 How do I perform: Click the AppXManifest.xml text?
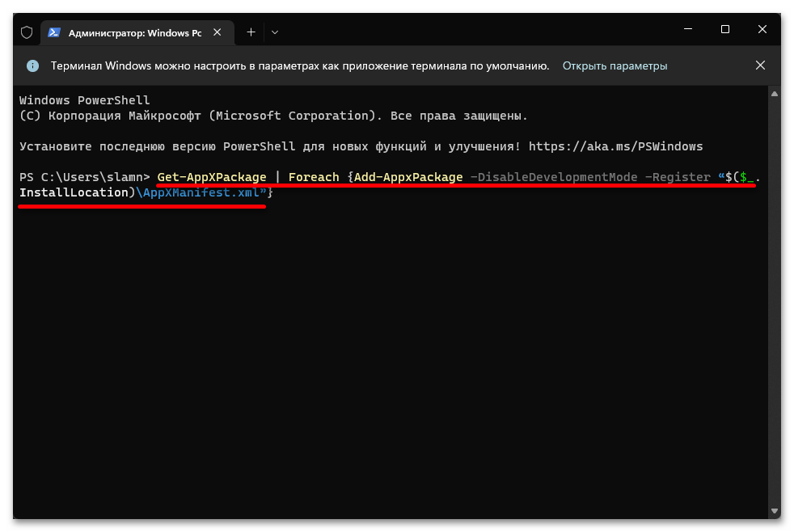tap(201, 192)
